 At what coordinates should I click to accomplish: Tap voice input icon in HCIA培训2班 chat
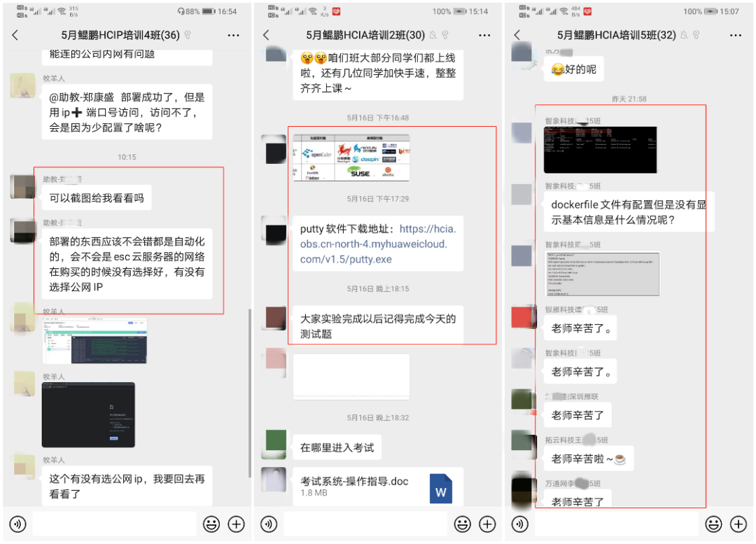[x=268, y=524]
